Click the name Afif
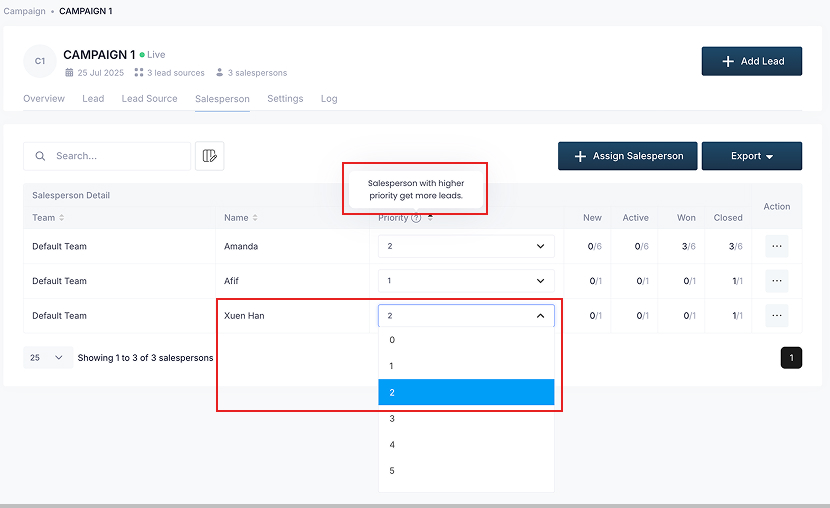Screen dimensions: 830x508 coord(231,281)
